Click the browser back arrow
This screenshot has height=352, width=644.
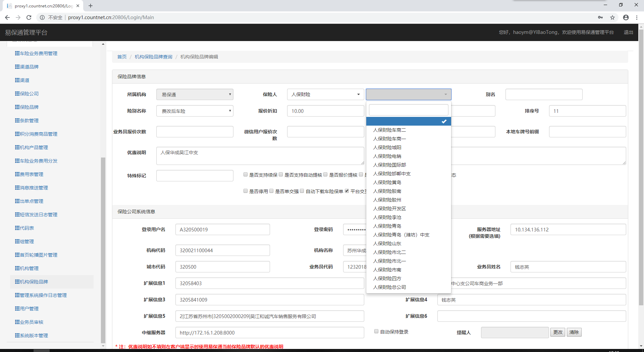tap(7, 17)
